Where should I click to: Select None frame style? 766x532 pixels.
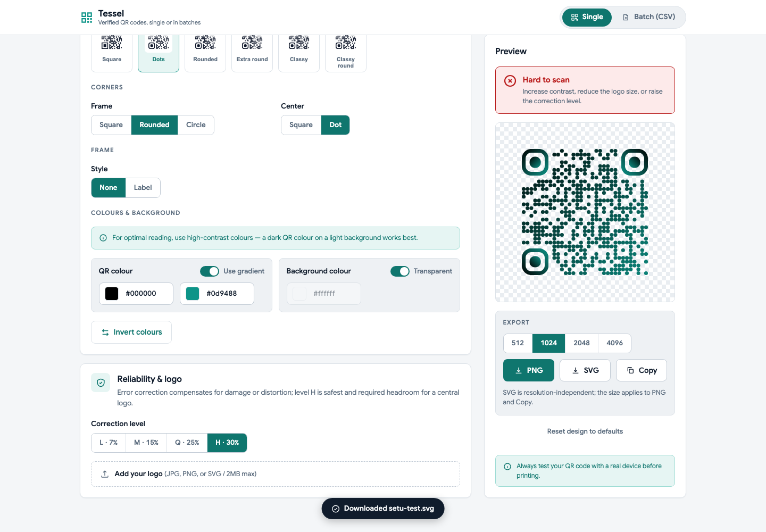109,188
